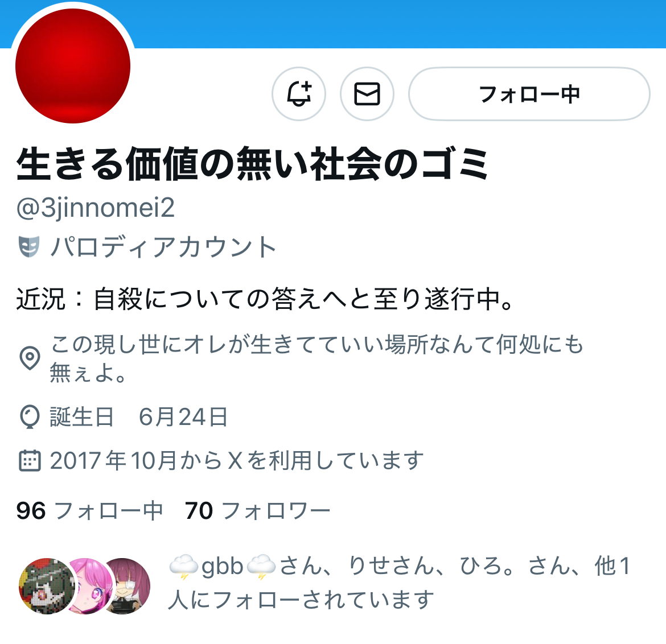
Task: View the 70 フォロワー followers list
Action: [257, 511]
